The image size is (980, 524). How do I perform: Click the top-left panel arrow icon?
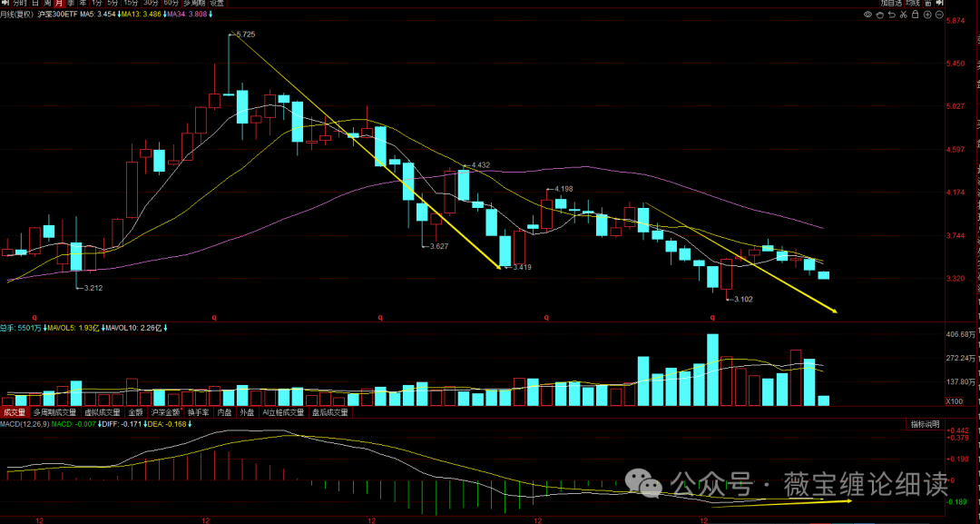point(5,3)
